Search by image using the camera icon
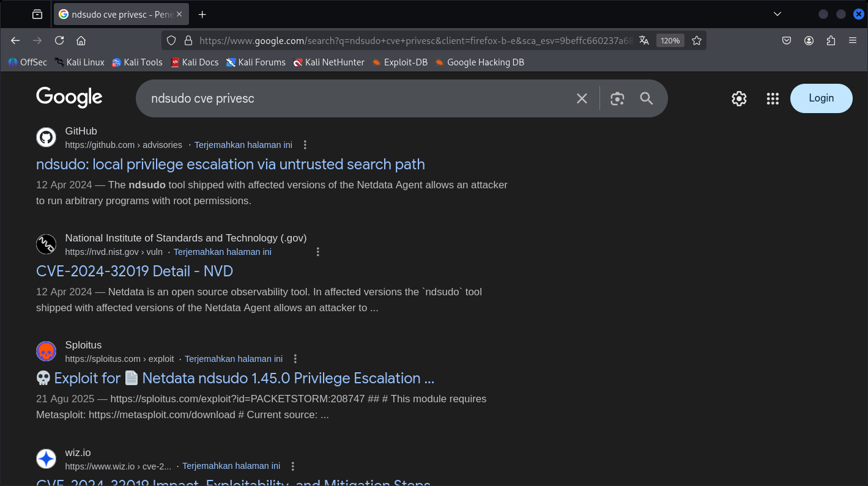Screen dimensions: 868x486 [x=617, y=98]
